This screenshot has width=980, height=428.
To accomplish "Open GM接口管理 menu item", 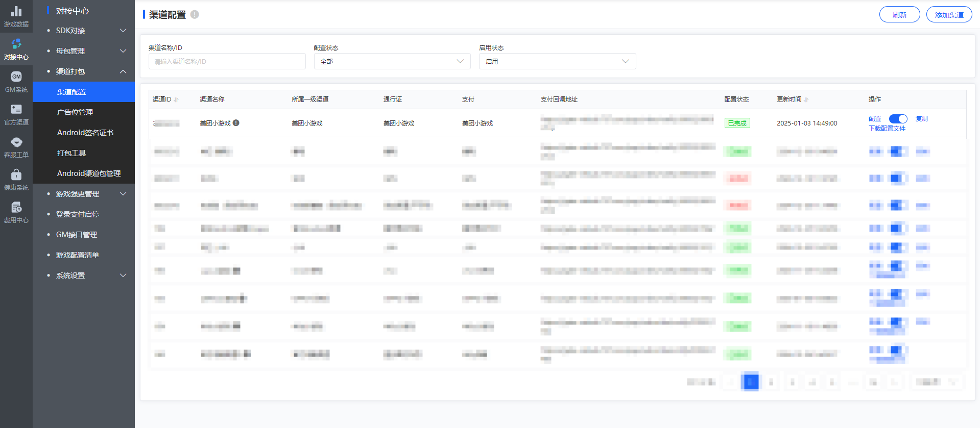I will point(84,235).
